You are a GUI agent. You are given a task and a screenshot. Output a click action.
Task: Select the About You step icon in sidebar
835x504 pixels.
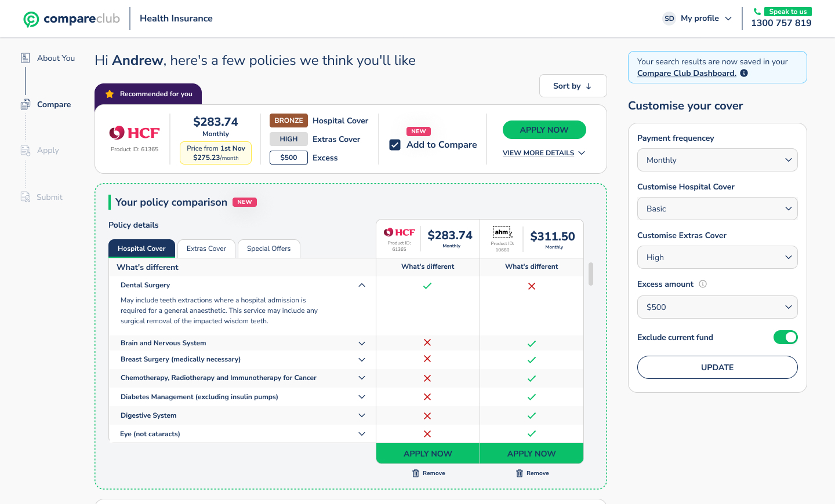(25, 57)
